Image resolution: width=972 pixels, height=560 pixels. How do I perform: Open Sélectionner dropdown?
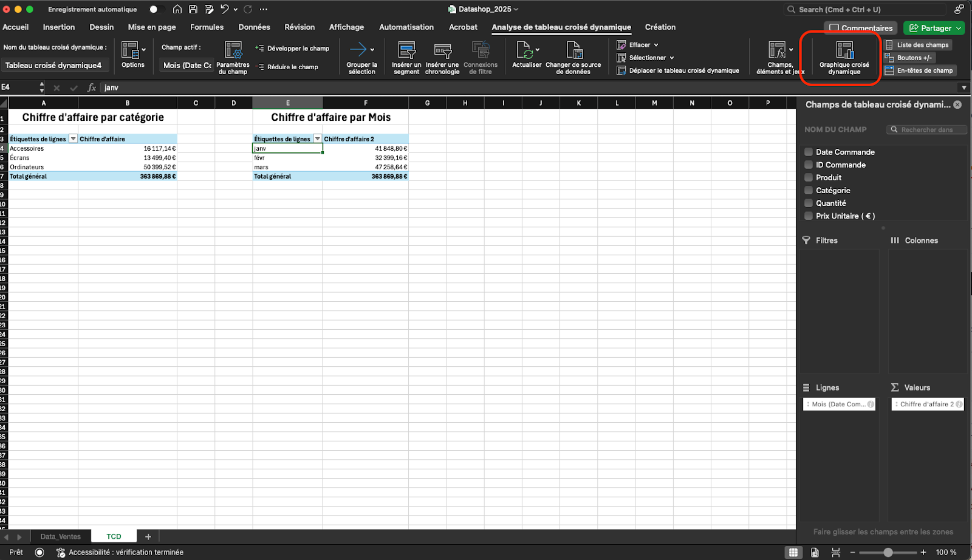tap(646, 58)
